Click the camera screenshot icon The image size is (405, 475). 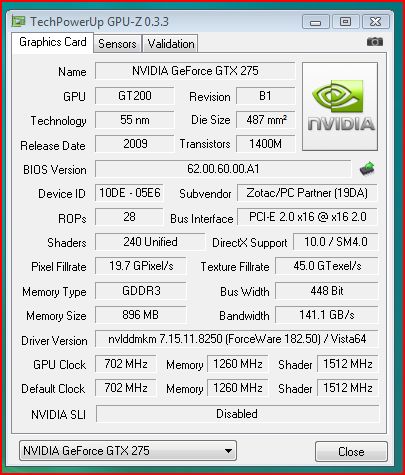point(375,42)
